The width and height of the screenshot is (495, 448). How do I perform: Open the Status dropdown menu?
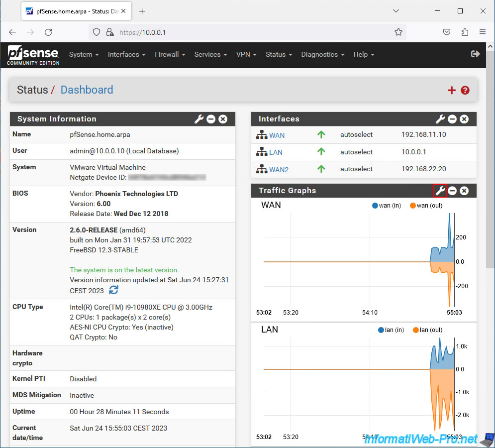click(279, 54)
